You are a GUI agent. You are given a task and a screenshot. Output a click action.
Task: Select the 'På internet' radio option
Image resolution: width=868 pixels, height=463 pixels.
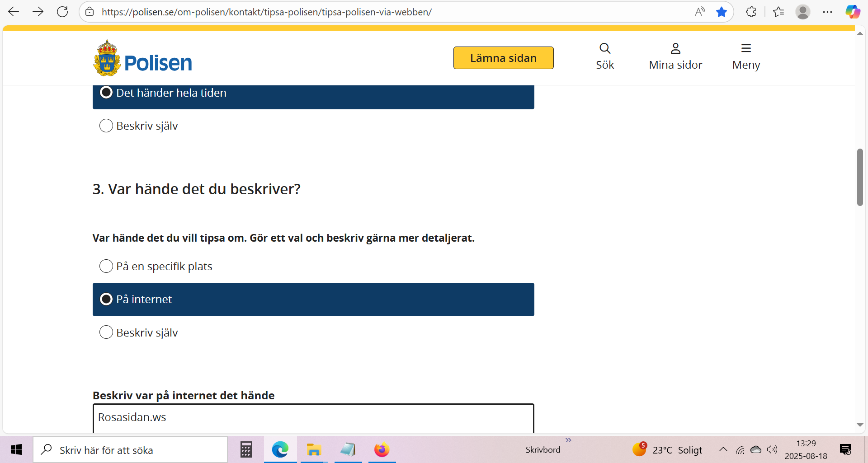click(106, 299)
